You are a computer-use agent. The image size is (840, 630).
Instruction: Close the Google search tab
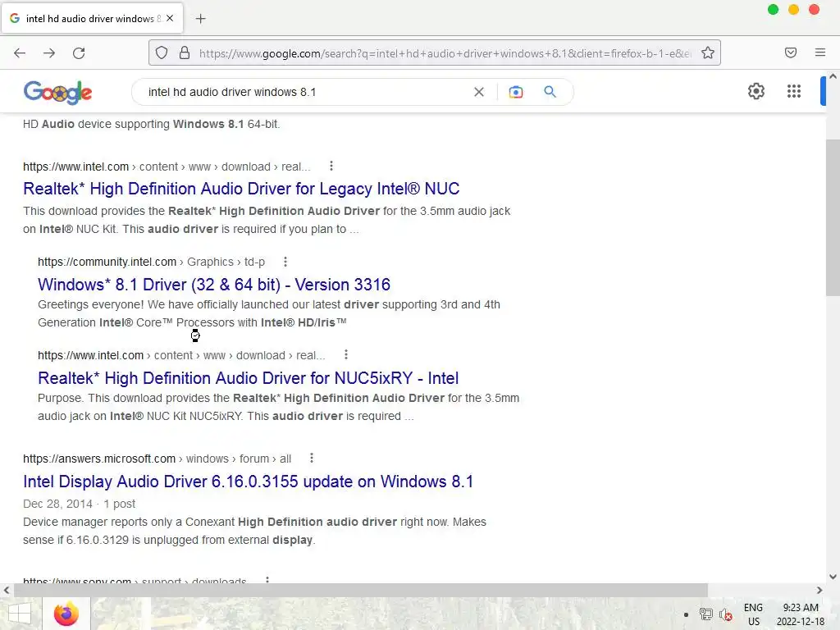(x=170, y=18)
